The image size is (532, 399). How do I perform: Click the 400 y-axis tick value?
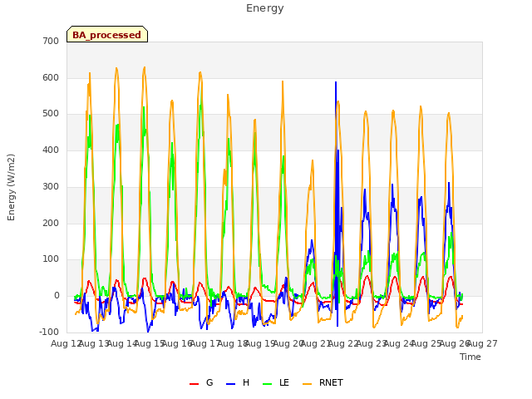tap(51, 150)
